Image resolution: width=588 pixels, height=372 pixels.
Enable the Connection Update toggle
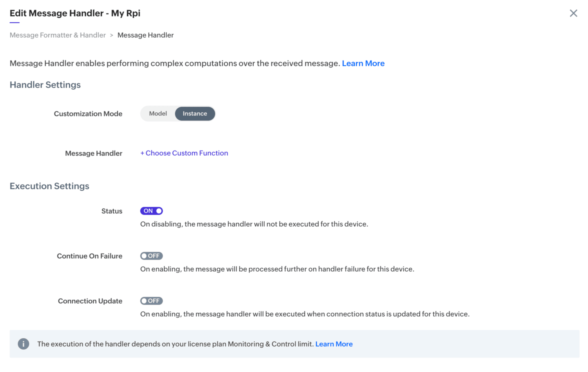(x=152, y=301)
